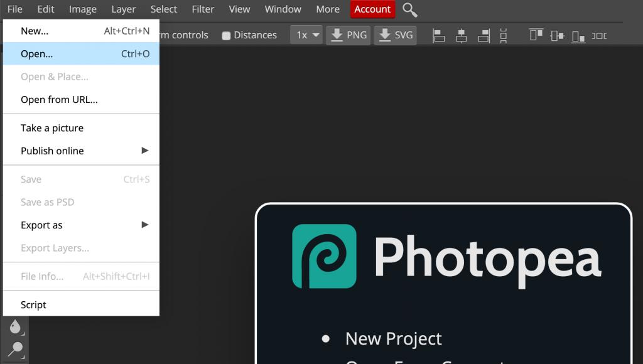
Task: Open the Select menu
Action: click(x=164, y=9)
